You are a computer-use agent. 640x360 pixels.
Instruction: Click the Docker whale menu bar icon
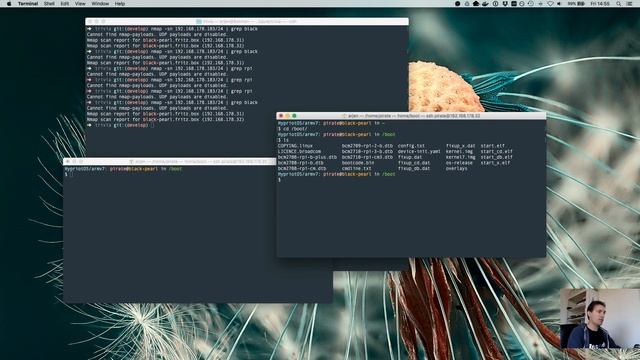(x=485, y=4)
